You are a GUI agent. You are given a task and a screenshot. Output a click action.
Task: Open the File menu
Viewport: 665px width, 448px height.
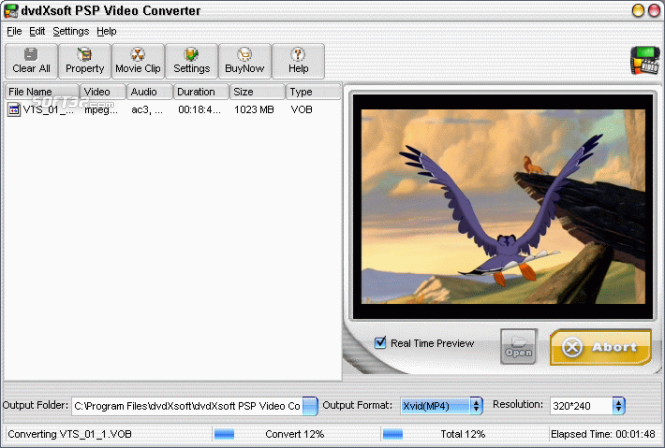(14, 31)
